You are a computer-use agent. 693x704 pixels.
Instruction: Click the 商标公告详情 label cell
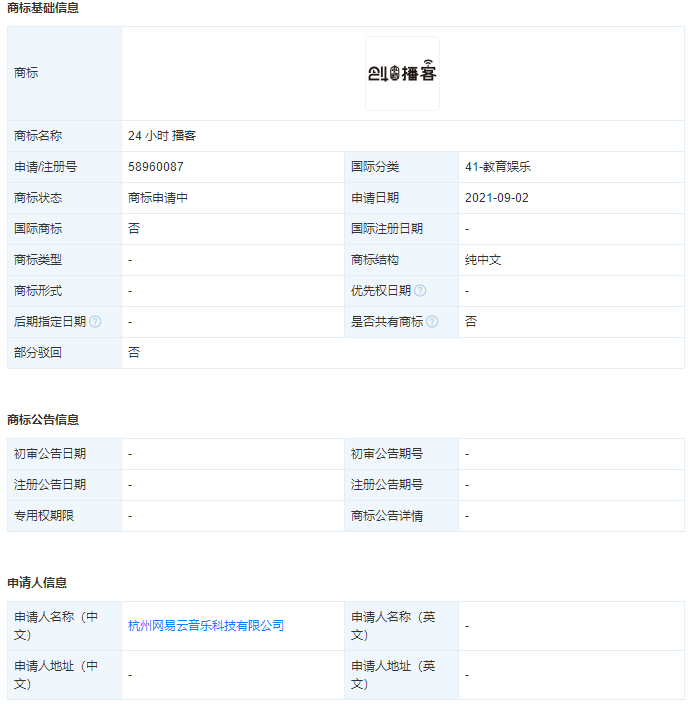pyautogui.click(x=402, y=516)
